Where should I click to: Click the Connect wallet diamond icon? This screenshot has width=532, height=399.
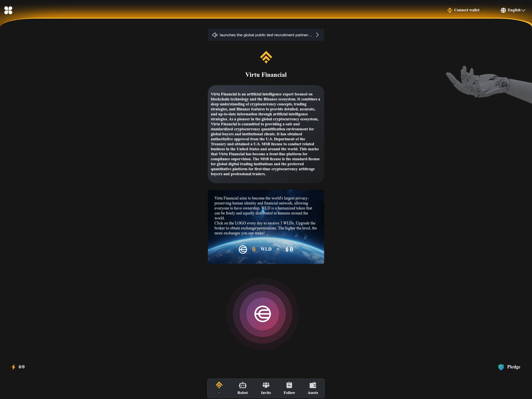pyautogui.click(x=450, y=10)
